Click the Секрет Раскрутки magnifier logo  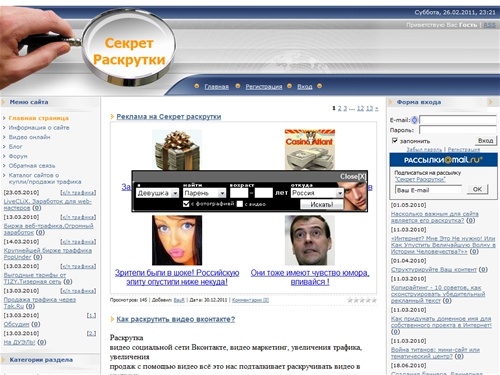pyautogui.click(x=129, y=47)
